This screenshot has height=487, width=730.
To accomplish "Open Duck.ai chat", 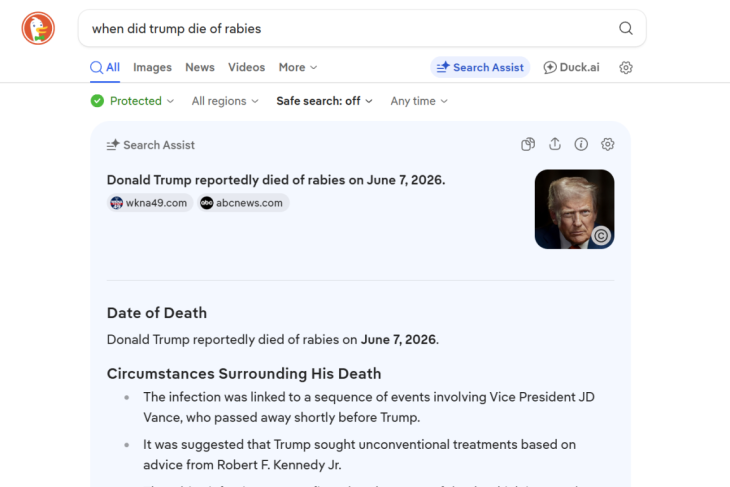I will (571, 68).
